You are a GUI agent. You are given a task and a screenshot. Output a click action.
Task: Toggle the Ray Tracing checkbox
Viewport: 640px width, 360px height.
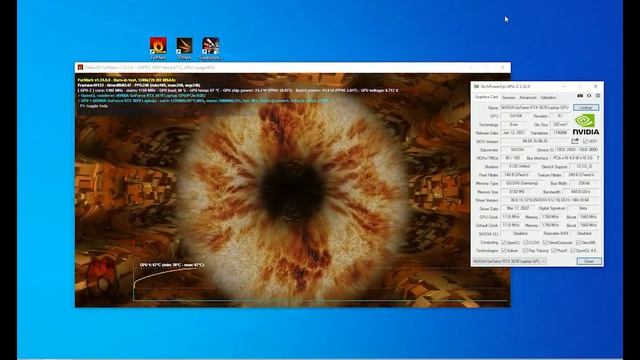pos(526,251)
